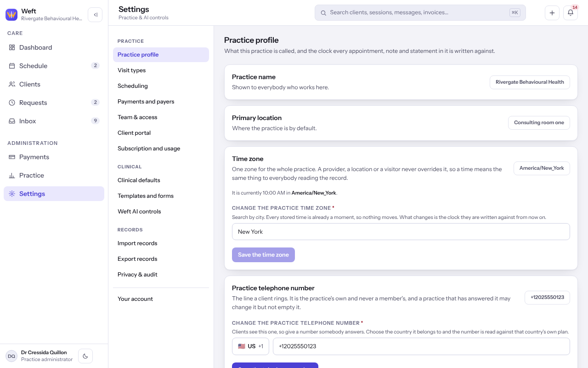The image size is (588, 368).
Task: Select Settings in the sidebar
Action: click(x=54, y=194)
